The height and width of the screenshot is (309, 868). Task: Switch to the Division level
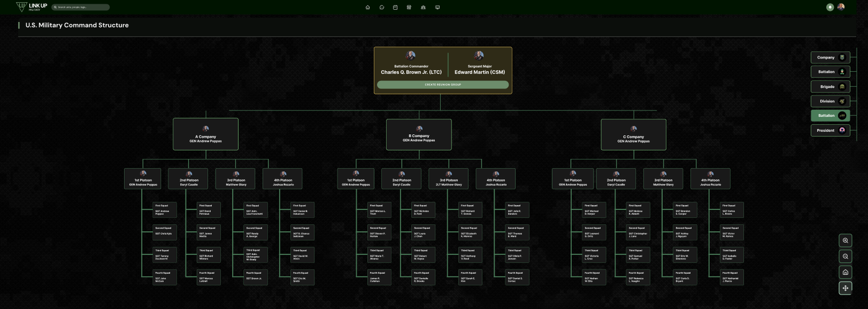coord(830,102)
